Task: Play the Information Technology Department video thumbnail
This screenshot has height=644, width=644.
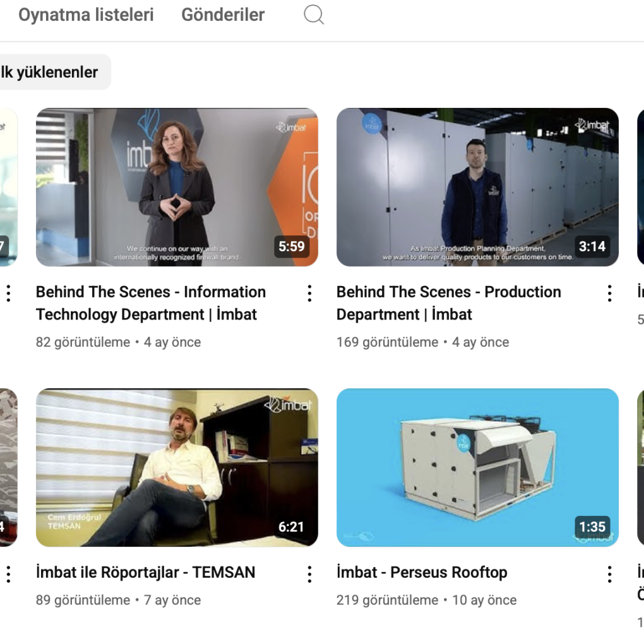Action: point(177,188)
